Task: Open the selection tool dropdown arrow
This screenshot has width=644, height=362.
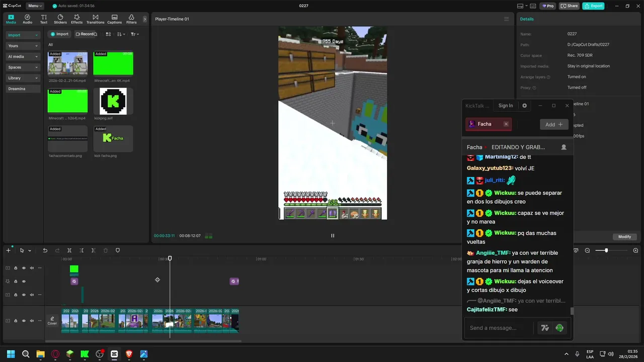Action: 30,250
